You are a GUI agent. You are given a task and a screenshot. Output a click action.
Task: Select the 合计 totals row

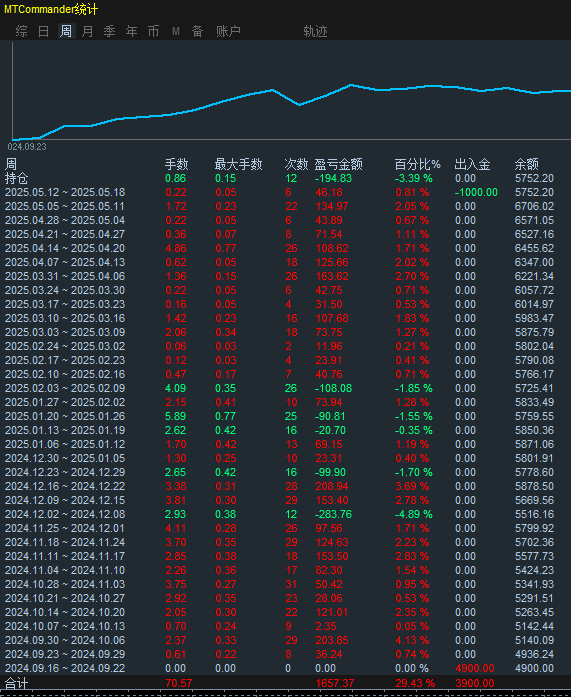point(285,683)
